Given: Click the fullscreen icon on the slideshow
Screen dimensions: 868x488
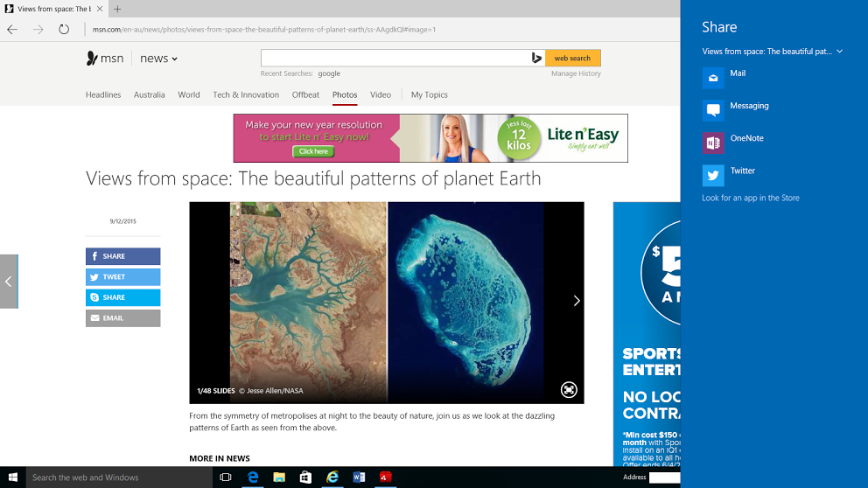Looking at the screenshot, I should (x=569, y=390).
